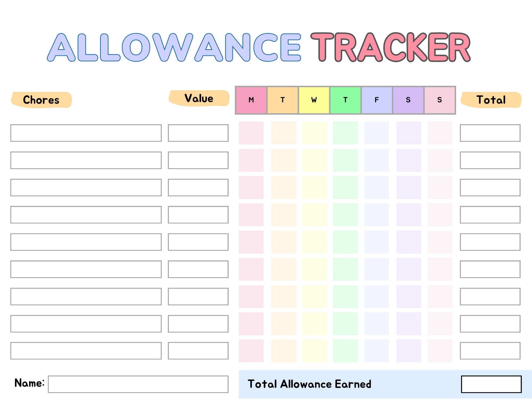The image size is (532, 411).
Task: Check the last day column's square, third row
Action: [x=440, y=188]
